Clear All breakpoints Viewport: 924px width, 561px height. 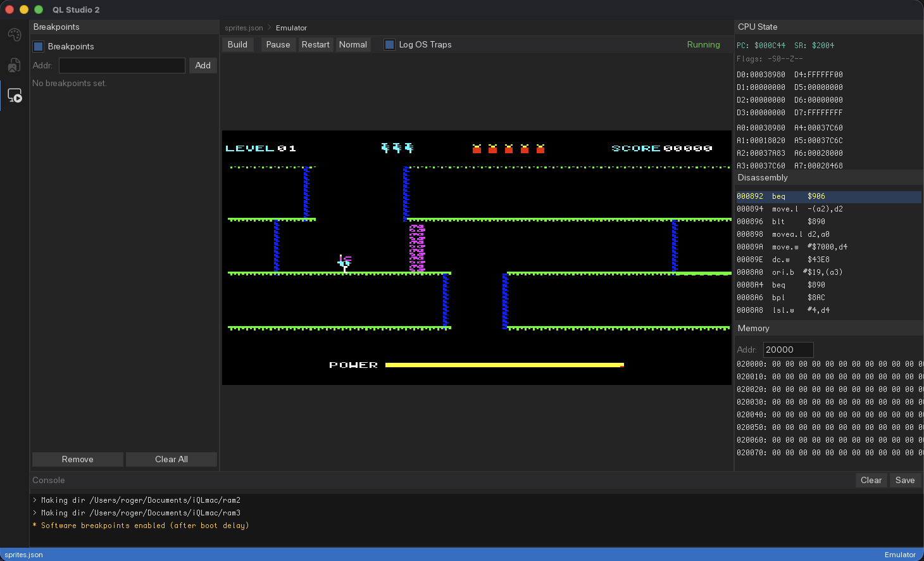172,459
